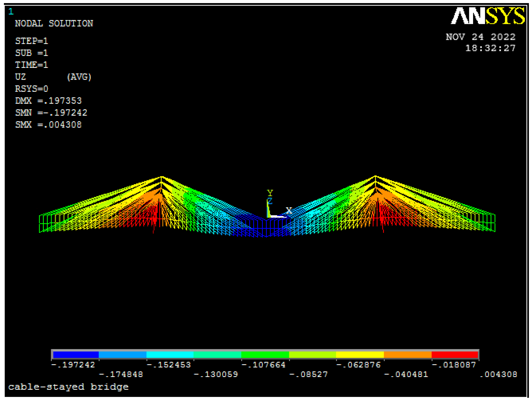
Task: Click the -.107664 legend value label
Action: 263,365
